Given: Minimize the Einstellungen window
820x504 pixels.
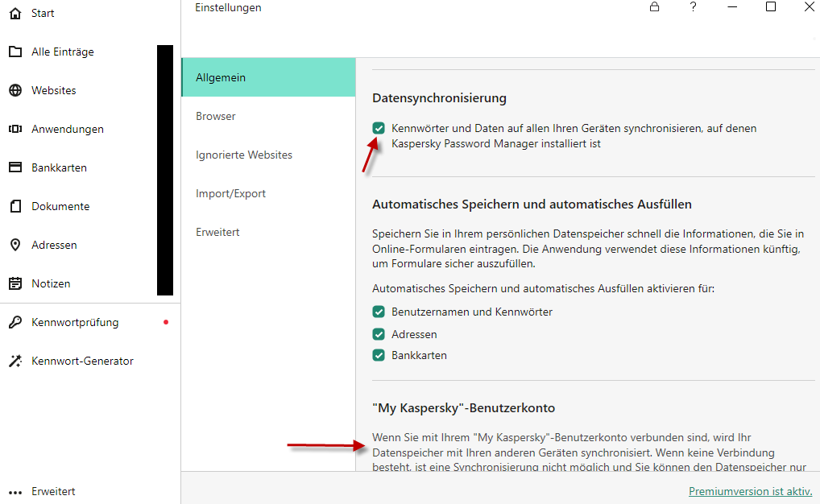Looking at the screenshot, I should (732, 6).
